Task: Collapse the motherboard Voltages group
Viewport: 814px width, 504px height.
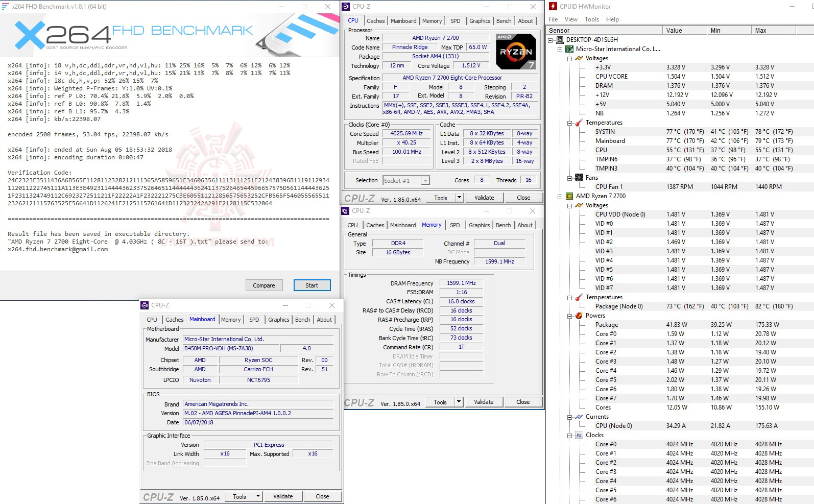Action: [x=570, y=58]
